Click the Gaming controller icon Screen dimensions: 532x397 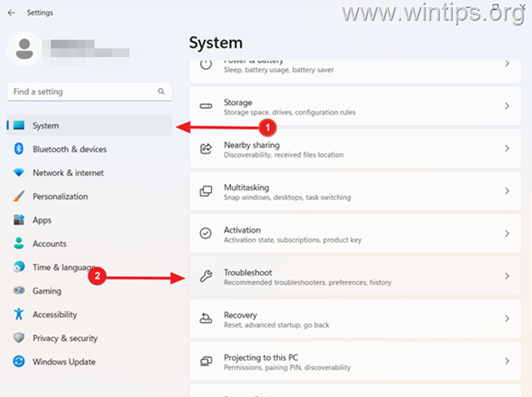coord(19,291)
